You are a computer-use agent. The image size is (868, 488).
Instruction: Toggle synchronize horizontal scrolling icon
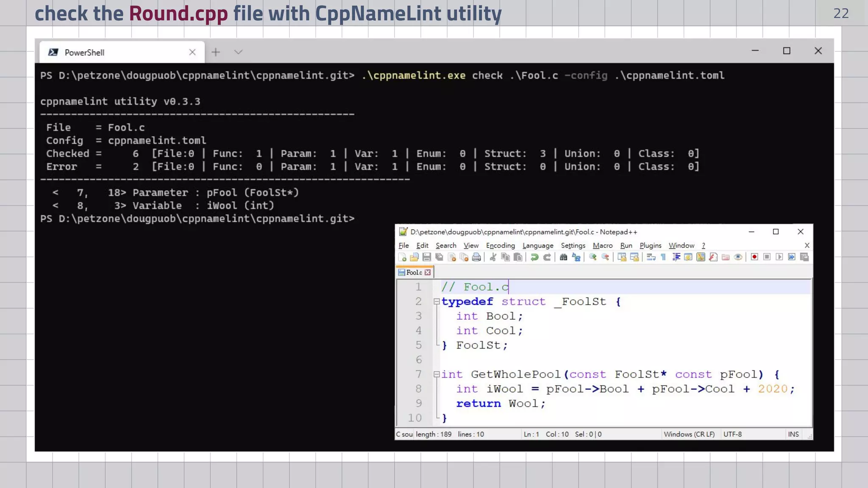tap(634, 257)
